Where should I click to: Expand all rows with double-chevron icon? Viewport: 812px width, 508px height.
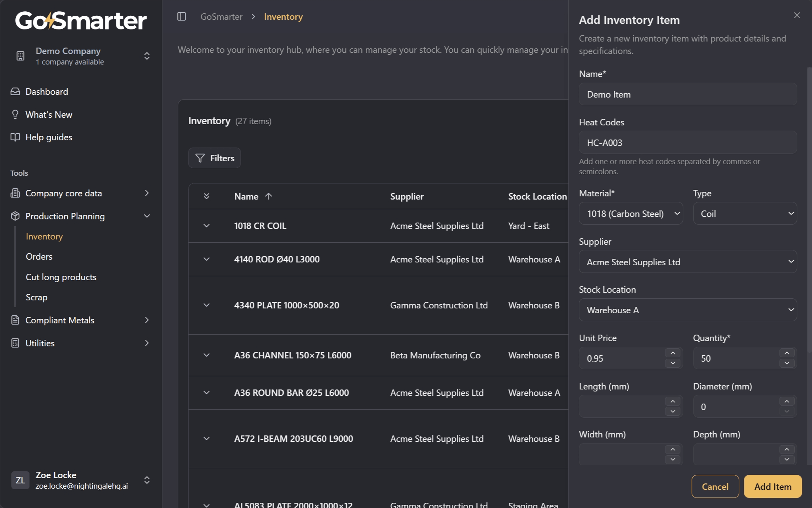coord(207,196)
